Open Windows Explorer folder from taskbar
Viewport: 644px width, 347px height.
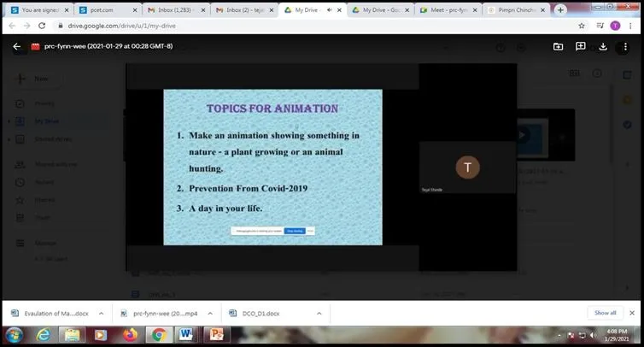72,335
